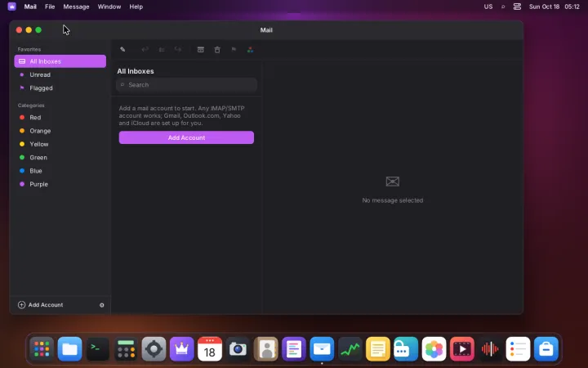This screenshot has width=588, height=368.
Task: Compose a new message with pencil icon
Action: 122,50
